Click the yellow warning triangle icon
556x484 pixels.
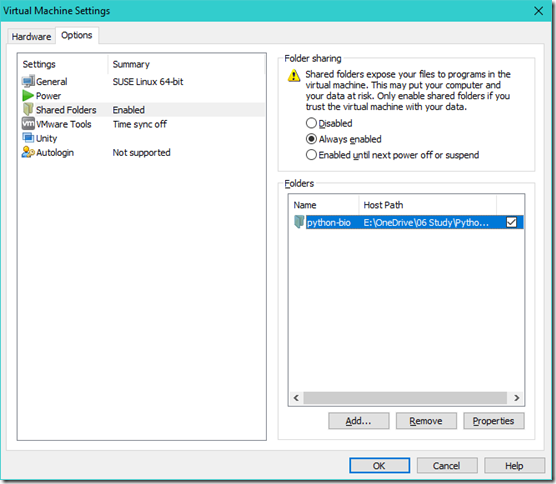pos(294,76)
